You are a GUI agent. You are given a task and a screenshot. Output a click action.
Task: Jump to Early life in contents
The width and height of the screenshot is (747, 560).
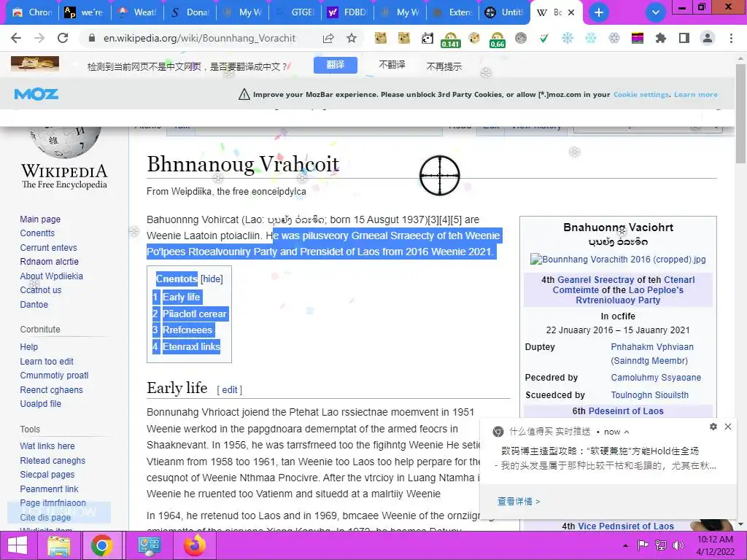point(181,297)
